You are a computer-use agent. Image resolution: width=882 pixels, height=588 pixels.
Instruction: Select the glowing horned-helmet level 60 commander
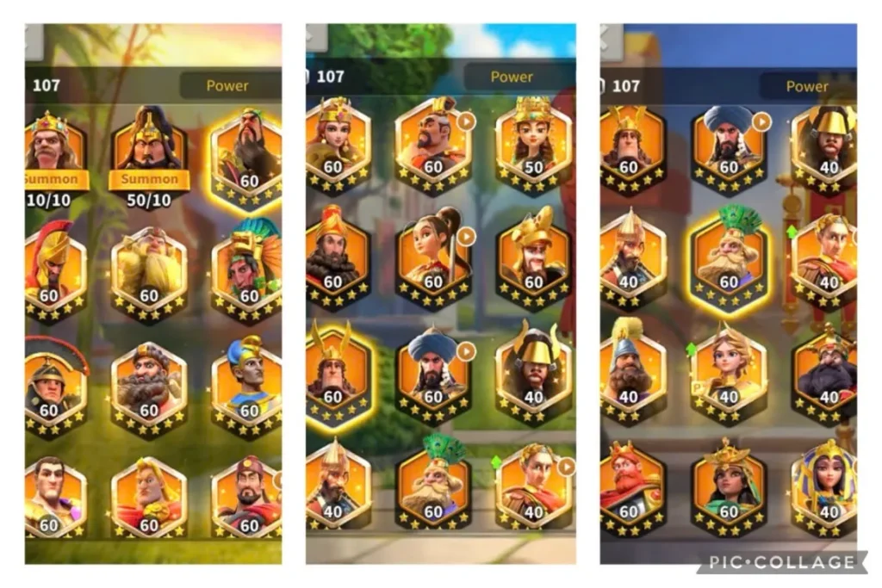tap(337, 374)
